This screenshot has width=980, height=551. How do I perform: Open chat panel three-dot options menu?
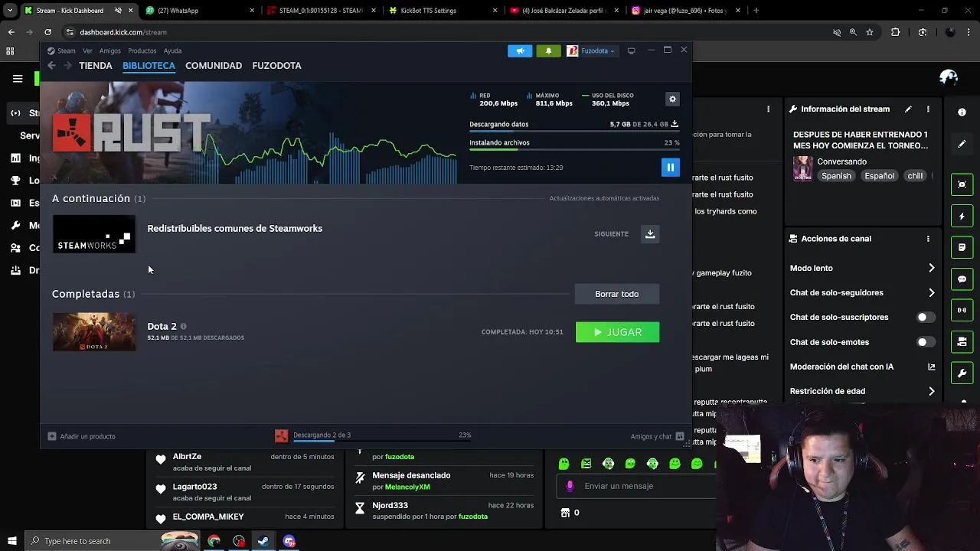[768, 109]
